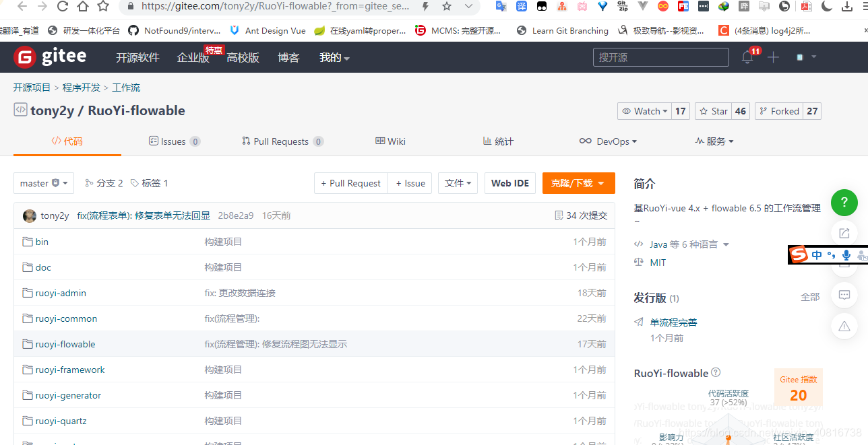This screenshot has height=445, width=868.
Task: Bookmark page with address bar star
Action: 447,7
